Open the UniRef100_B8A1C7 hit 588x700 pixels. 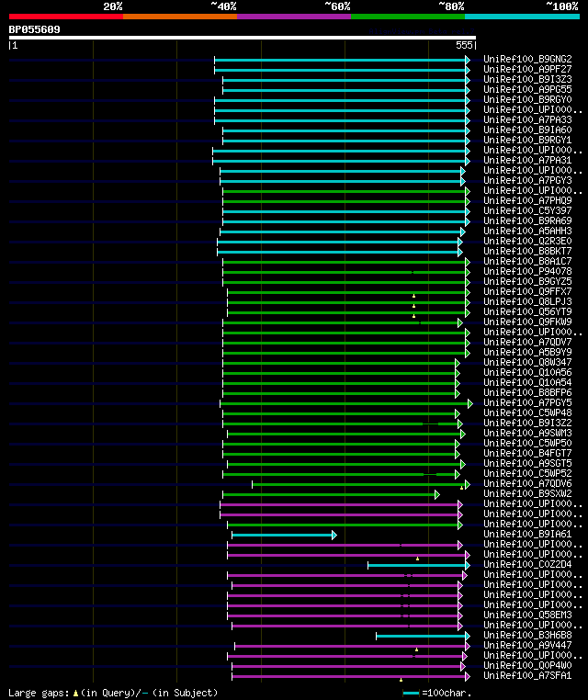pyautogui.click(x=527, y=261)
